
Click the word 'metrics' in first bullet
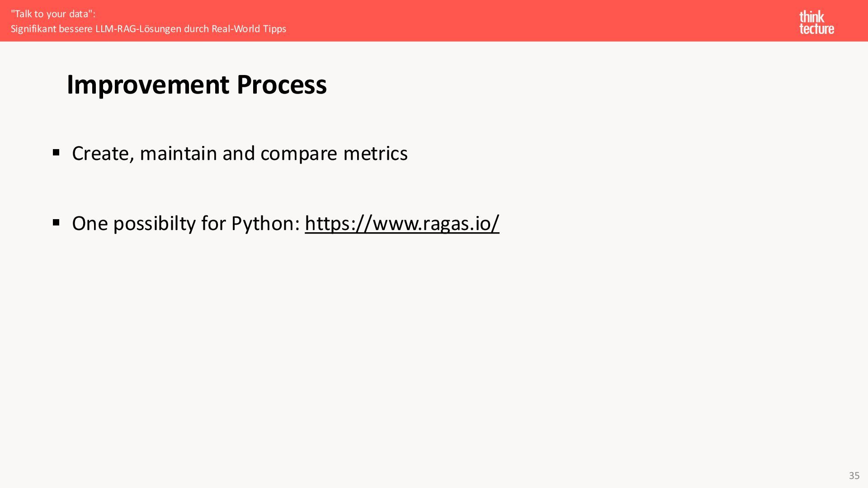point(375,154)
